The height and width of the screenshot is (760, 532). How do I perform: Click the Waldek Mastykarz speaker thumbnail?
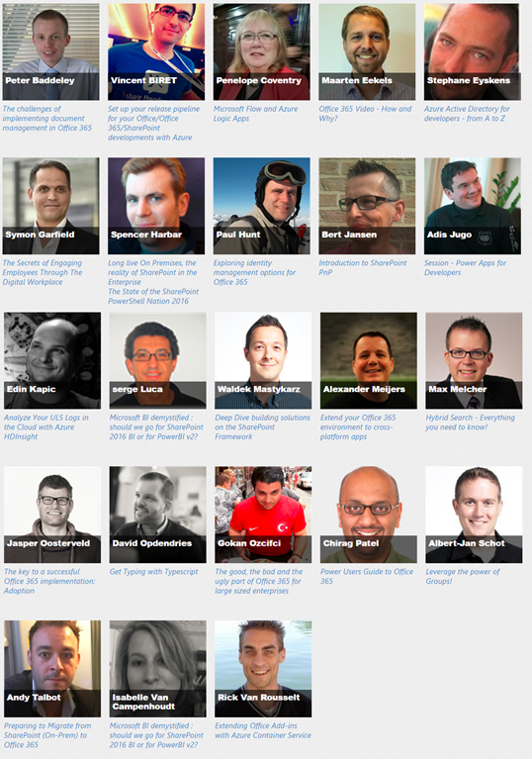pos(263,360)
